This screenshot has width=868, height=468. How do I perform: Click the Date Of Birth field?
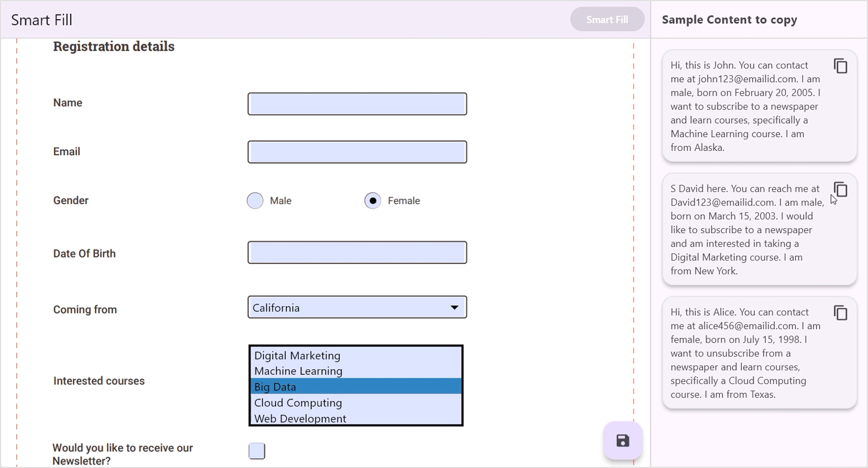point(357,253)
